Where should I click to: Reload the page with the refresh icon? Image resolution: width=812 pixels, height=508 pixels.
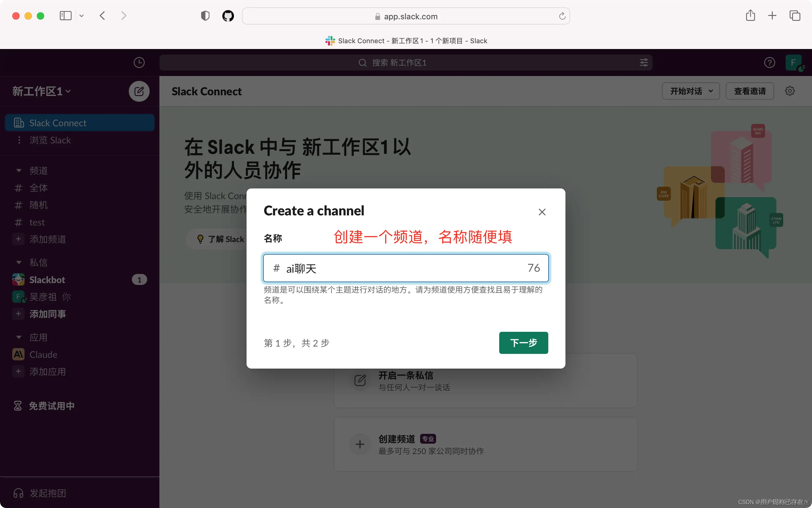[562, 16]
